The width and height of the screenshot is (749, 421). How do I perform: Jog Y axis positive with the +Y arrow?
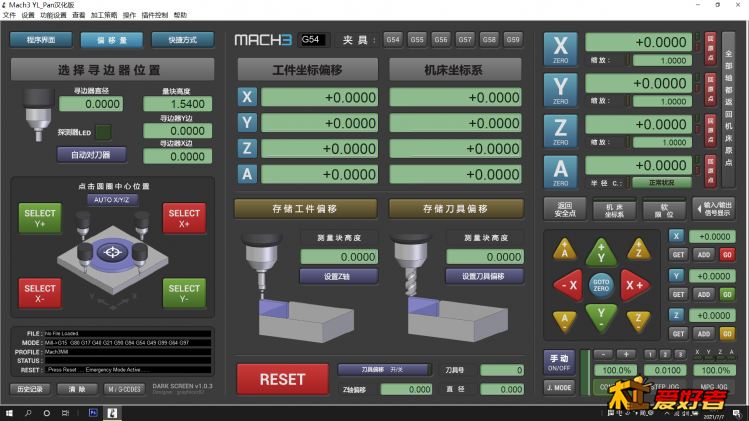pyautogui.click(x=601, y=252)
